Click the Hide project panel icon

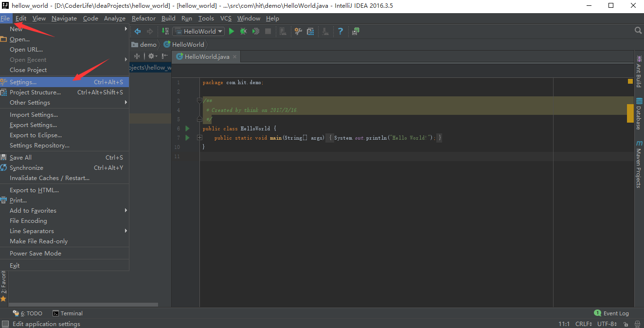tap(165, 56)
